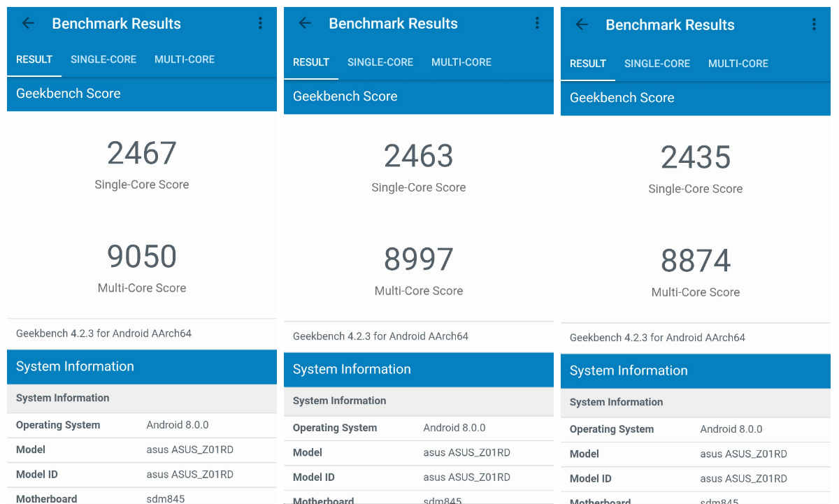Image resolution: width=839 pixels, height=504 pixels.
Task: Click single-core score 2467
Action: [x=142, y=153]
